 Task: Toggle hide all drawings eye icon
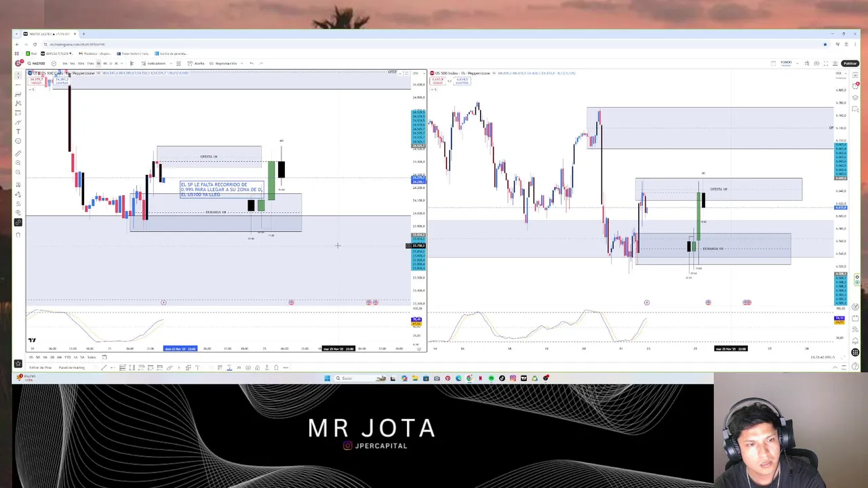tap(18, 212)
